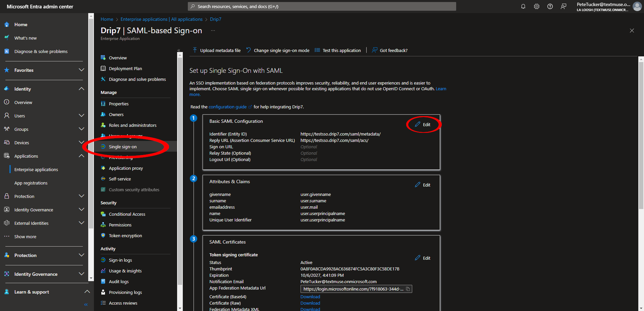
Task: Click the Audit logs icon
Action: pos(103,281)
